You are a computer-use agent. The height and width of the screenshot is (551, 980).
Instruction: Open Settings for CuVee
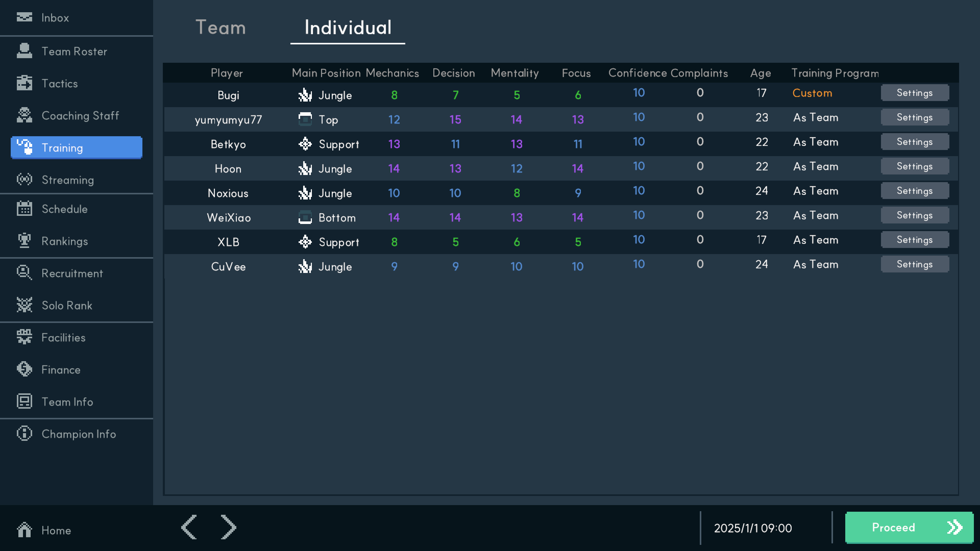tap(915, 264)
